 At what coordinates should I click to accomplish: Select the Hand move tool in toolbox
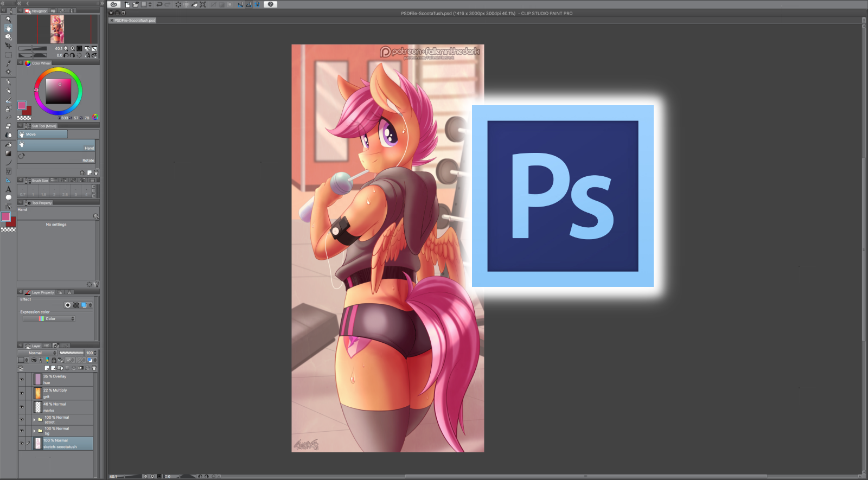8,28
